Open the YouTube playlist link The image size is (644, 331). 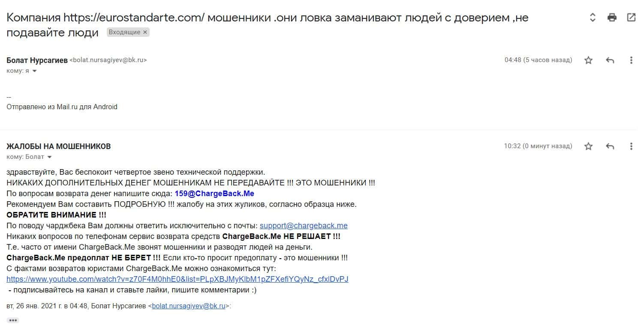(177, 279)
